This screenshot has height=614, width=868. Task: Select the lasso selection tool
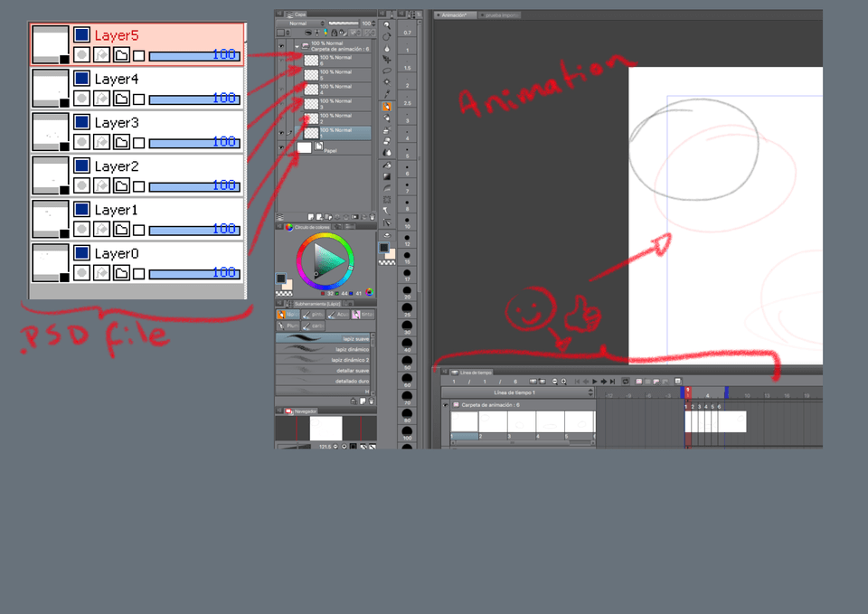[x=387, y=71]
